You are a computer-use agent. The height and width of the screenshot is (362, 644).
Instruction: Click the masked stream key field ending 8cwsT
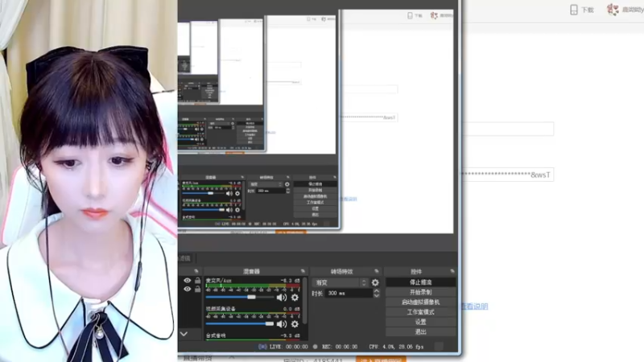[508, 175]
